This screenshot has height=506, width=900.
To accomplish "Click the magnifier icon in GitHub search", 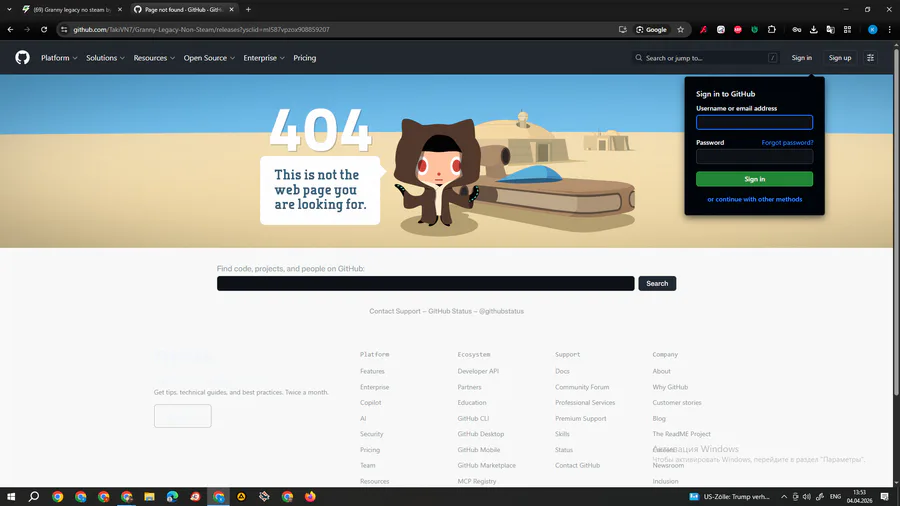I will (x=638, y=57).
